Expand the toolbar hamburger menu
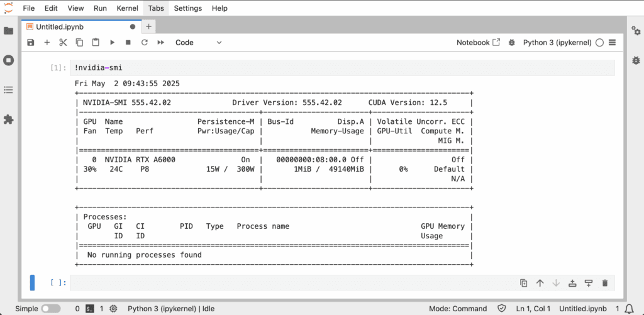Viewport: 644px width, 315px height. (613, 43)
